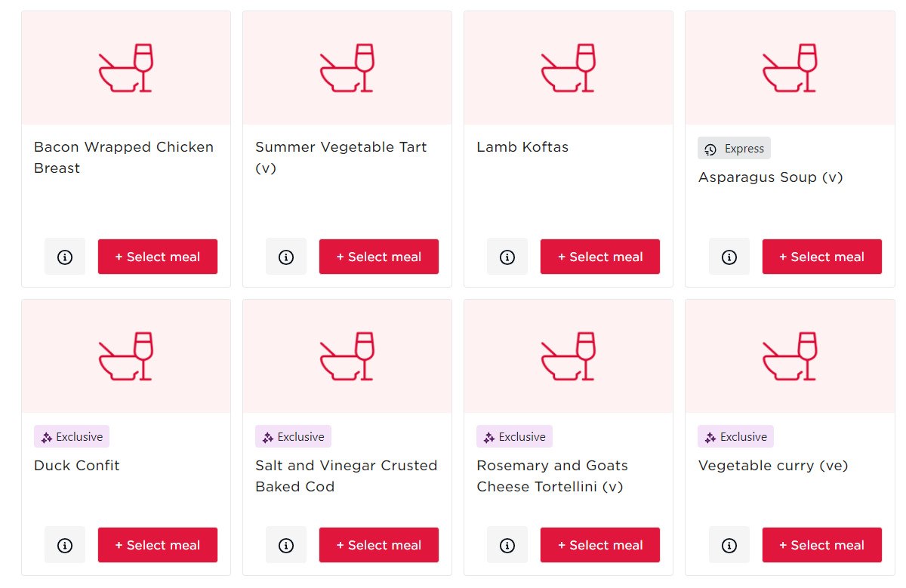The height and width of the screenshot is (588, 906).
Task: Select the Bacon Wrapped Chicken Breast meal
Action: click(x=158, y=257)
